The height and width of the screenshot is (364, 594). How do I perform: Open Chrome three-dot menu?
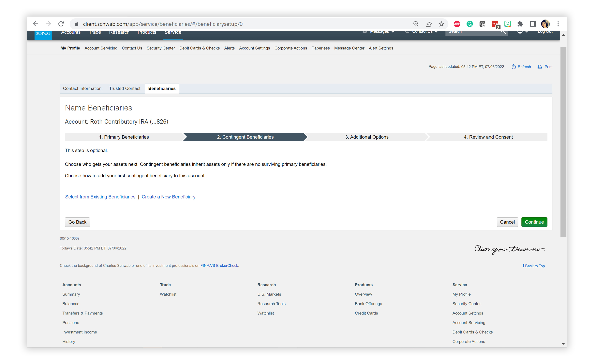pyautogui.click(x=558, y=24)
